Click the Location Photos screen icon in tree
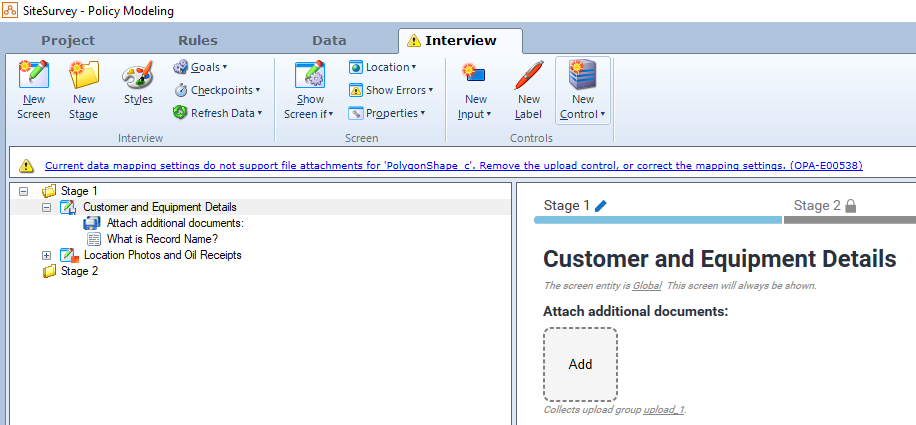 pos(69,255)
